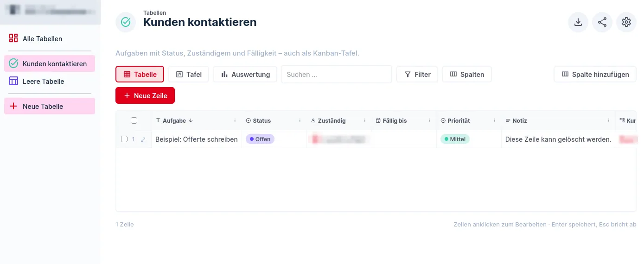Click the Kunden kontaktieren header check icon
The image size is (644, 264).
[126, 22]
